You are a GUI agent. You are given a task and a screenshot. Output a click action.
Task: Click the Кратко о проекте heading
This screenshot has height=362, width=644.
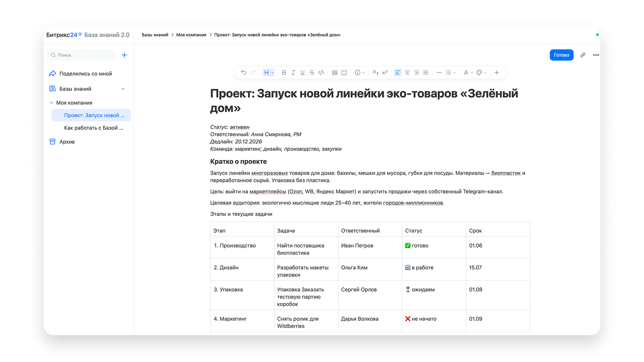[x=238, y=162]
